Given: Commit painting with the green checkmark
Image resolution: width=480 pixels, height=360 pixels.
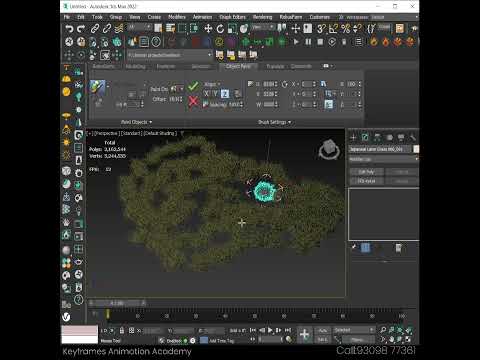Looking at the screenshot, I should click(193, 87).
